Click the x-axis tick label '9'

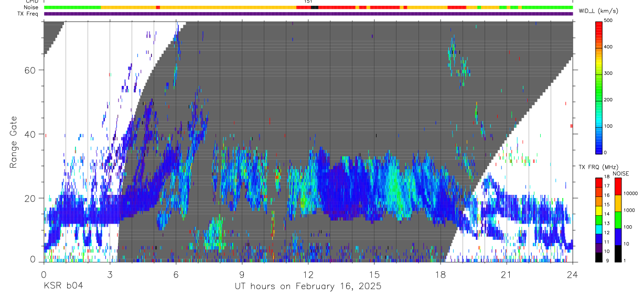[x=242, y=274]
